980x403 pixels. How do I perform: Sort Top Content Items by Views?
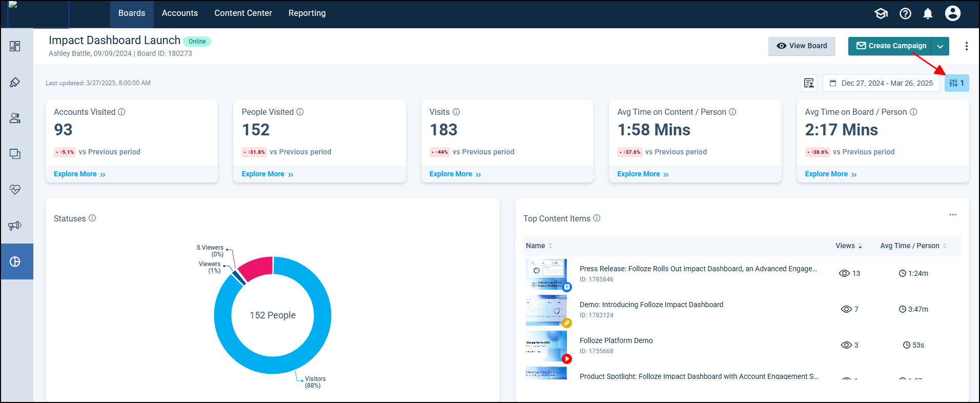[x=849, y=246]
